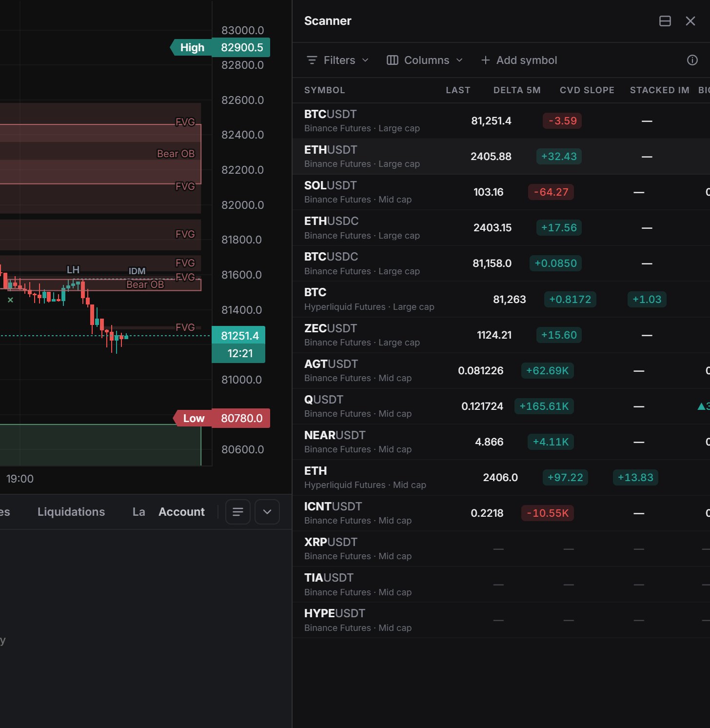Viewport: 710px width, 728px height.
Task: Sort by the DELTA 5M column header
Action: click(517, 90)
